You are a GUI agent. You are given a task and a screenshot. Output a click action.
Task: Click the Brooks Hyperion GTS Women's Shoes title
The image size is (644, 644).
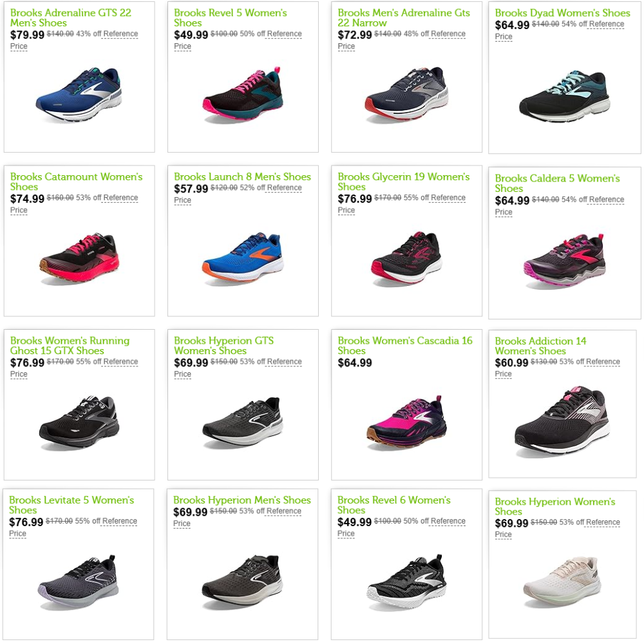click(224, 345)
